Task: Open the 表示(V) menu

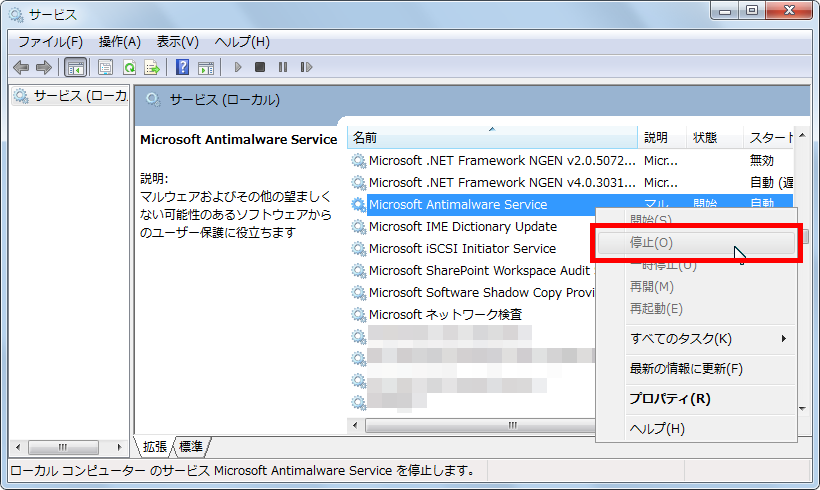Action: 178,42
